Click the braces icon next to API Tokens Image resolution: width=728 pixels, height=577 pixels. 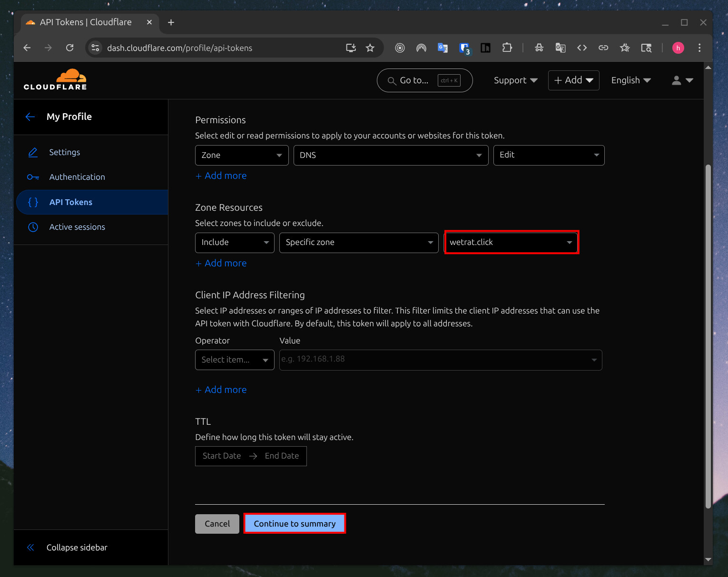[33, 202]
